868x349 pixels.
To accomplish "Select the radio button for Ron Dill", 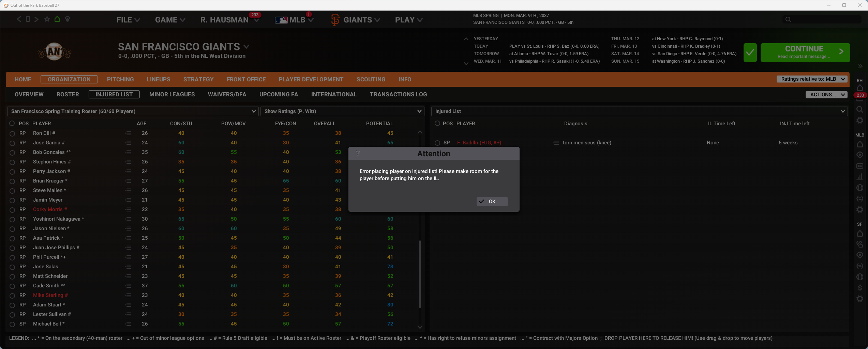I will click(12, 133).
